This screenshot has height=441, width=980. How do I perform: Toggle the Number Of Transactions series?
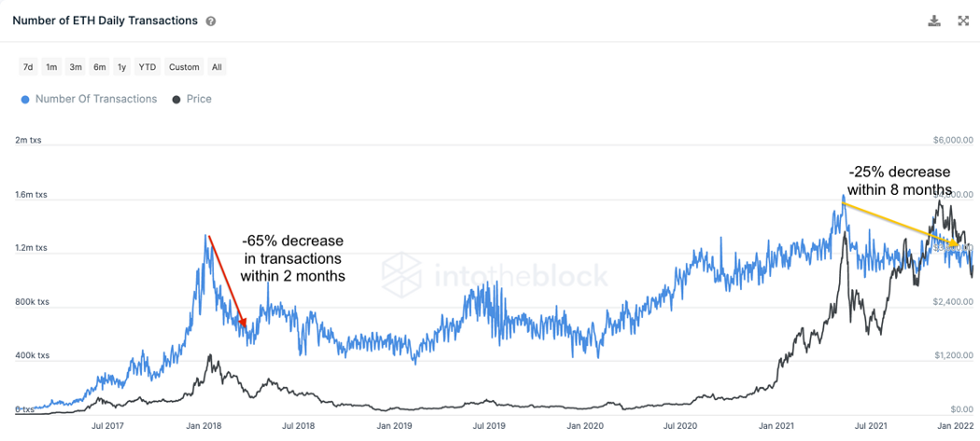(x=96, y=99)
